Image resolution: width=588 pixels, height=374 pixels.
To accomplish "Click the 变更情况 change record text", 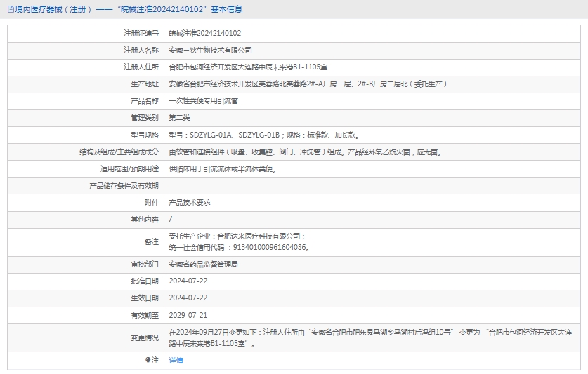I will [x=371, y=338].
